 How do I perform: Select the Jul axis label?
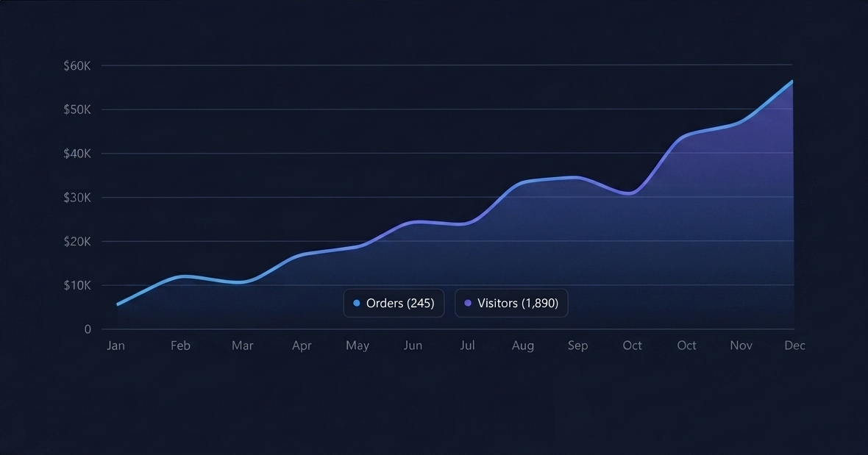[467, 345]
